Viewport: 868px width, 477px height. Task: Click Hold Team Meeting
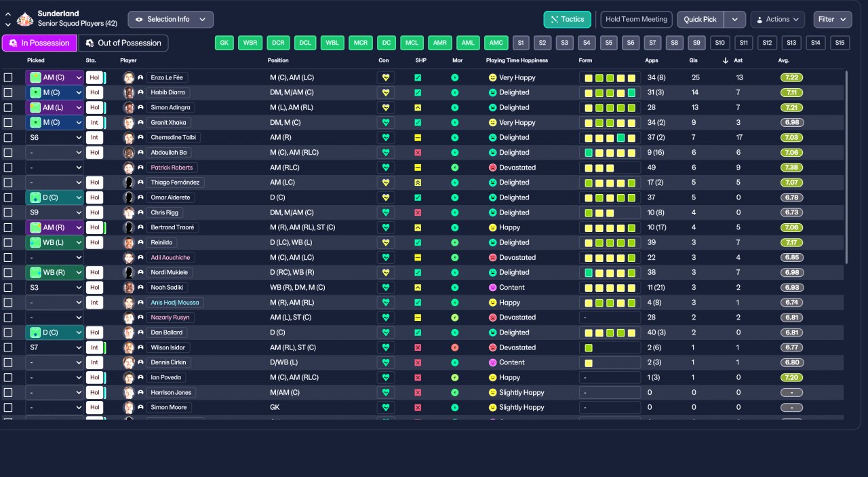pyautogui.click(x=637, y=19)
